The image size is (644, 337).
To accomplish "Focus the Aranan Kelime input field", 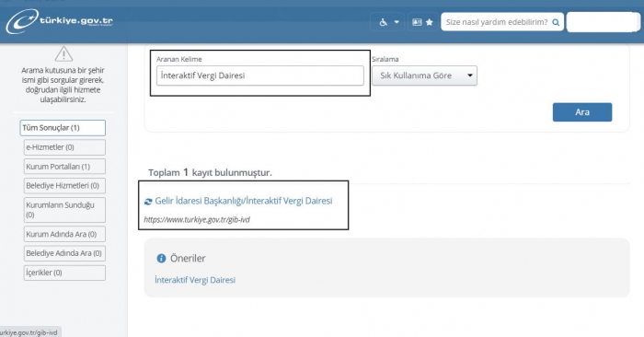I will point(260,76).
